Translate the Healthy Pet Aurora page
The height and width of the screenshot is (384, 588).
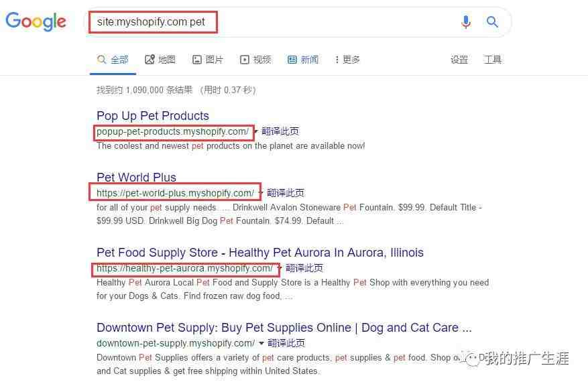pyautogui.click(x=304, y=269)
